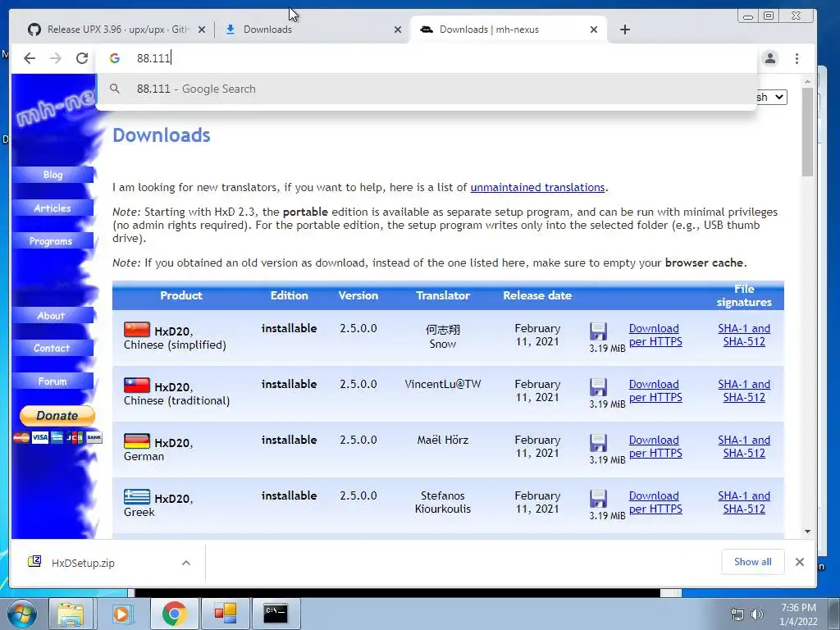This screenshot has width=840, height=630.
Task: Open Chrome's three-dot menu
Action: tap(797, 58)
